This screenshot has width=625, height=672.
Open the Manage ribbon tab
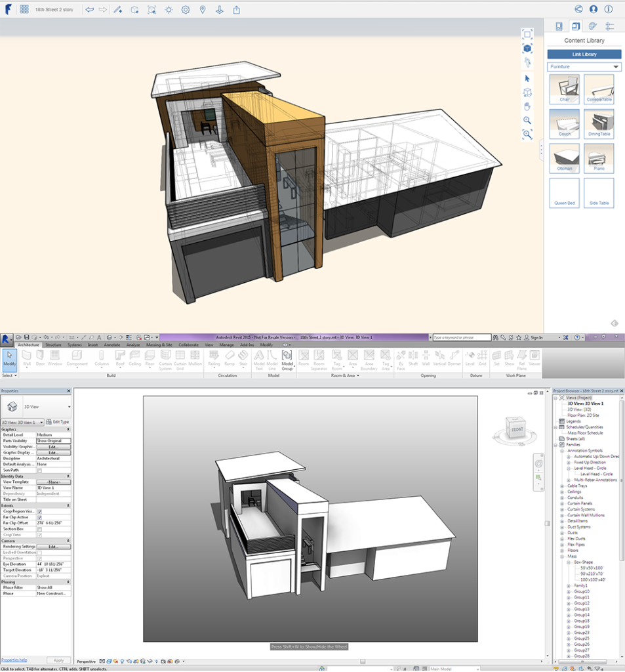[227, 345]
